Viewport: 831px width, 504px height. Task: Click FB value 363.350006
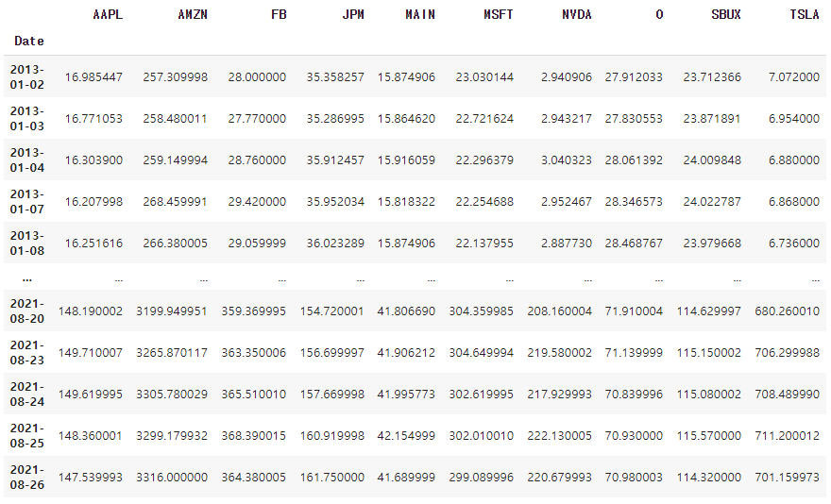tap(253, 353)
